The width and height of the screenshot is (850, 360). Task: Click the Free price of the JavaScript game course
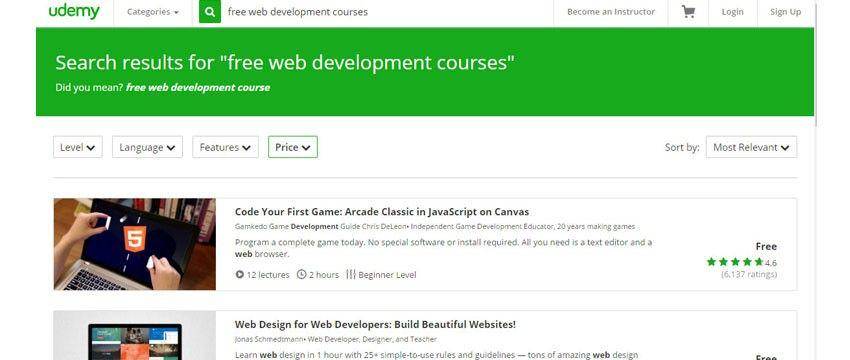pos(766,246)
